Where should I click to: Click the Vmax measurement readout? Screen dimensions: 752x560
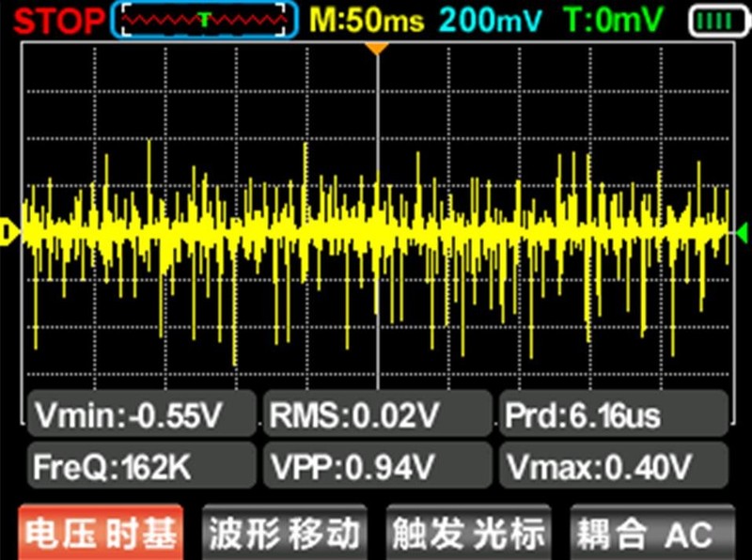[x=613, y=464]
